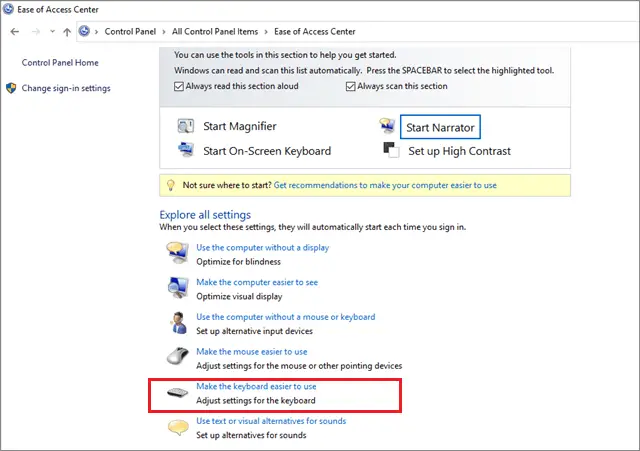Click the speech bubble sounds icon
The image size is (640, 451).
point(178,428)
